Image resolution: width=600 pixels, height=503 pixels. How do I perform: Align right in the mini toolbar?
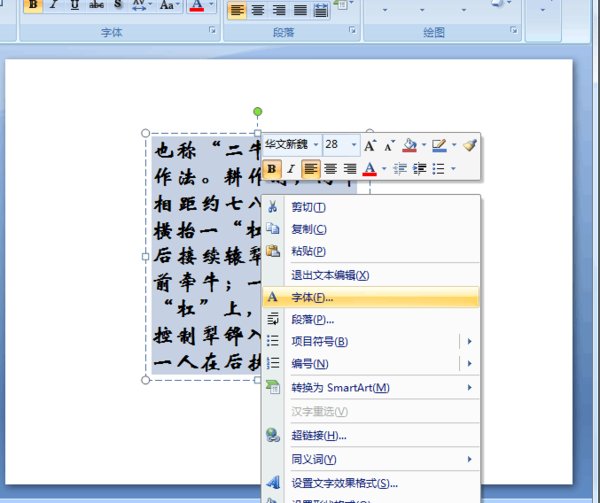[x=350, y=169]
